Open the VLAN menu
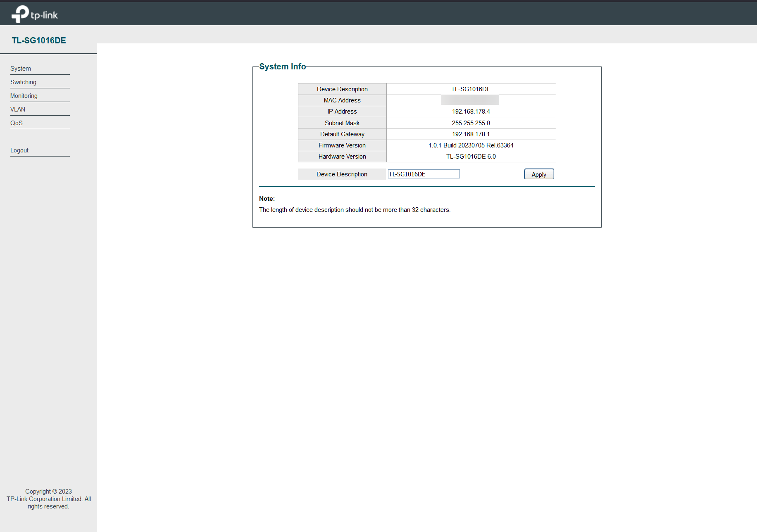 [x=18, y=109]
